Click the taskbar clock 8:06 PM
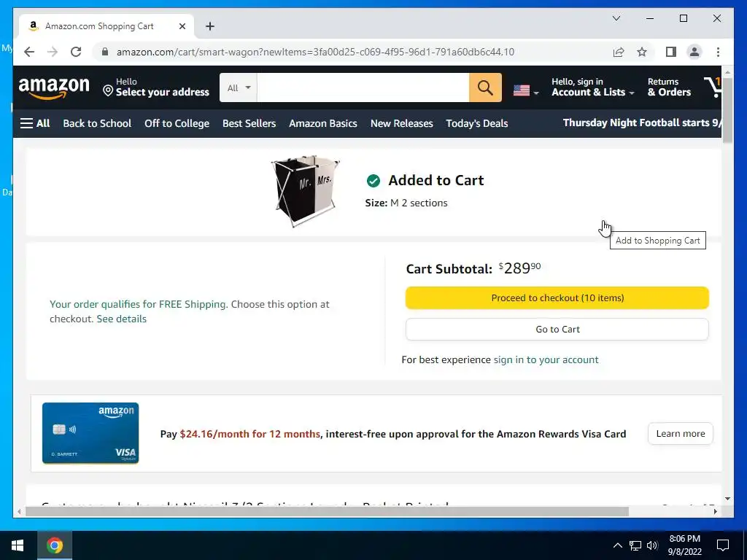747x560 pixels. click(x=684, y=545)
